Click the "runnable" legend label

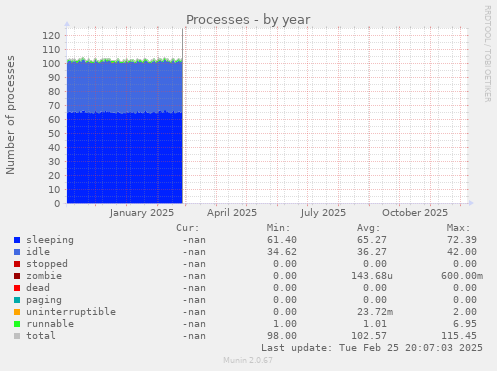(x=50, y=324)
